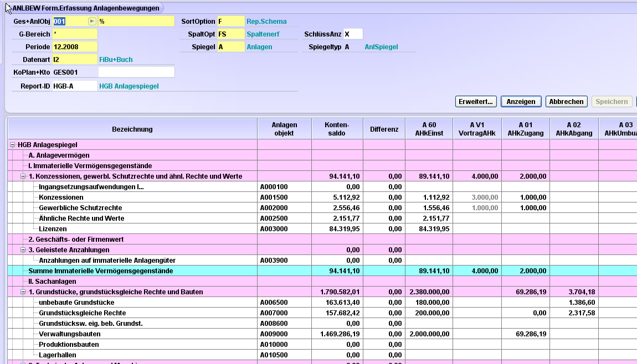Open the Ges+AnlObj lookup arrow button
Image resolution: width=637 pixels, height=364 pixels.
pos(92,21)
